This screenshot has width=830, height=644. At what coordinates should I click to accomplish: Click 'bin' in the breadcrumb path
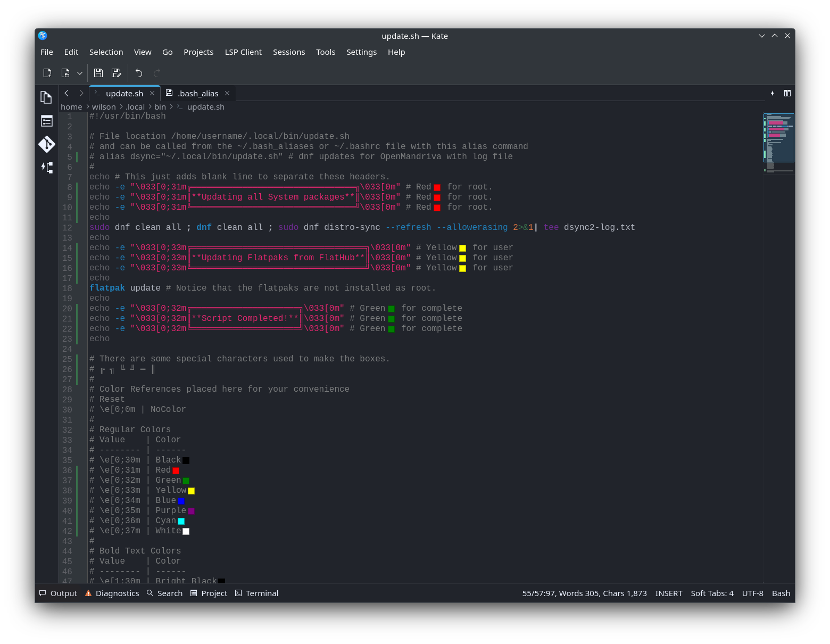(x=160, y=107)
